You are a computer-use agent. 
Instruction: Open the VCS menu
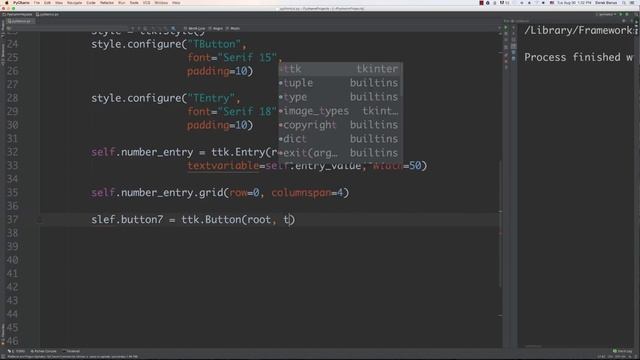point(147,3)
